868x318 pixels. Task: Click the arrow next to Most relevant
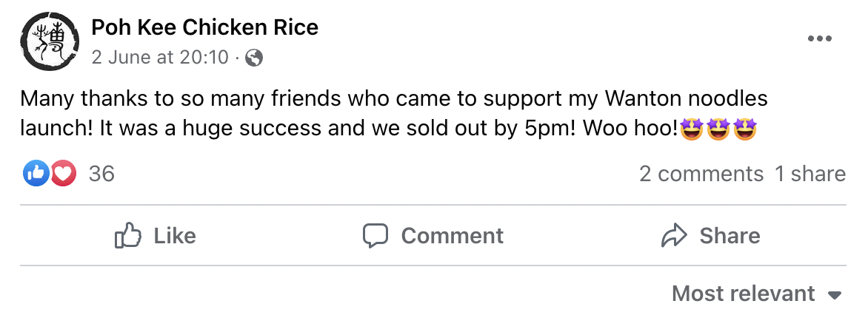[835, 295]
